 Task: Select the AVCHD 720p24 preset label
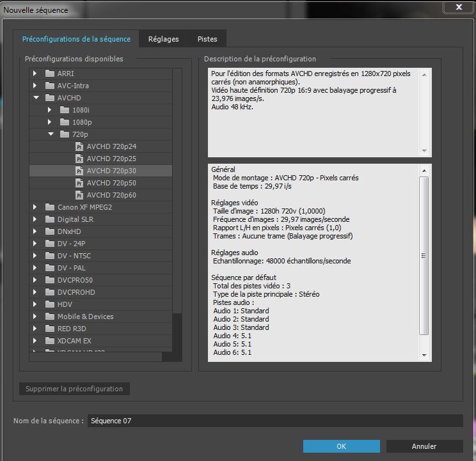pos(111,146)
